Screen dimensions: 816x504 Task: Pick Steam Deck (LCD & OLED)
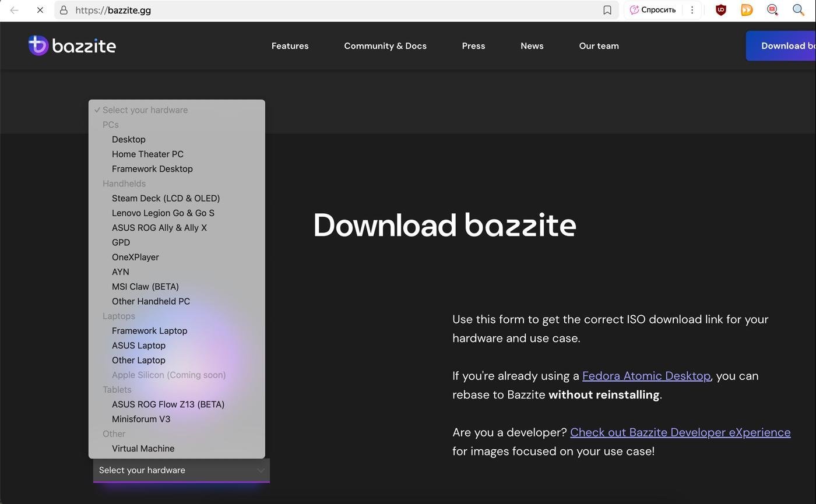[177, 198]
